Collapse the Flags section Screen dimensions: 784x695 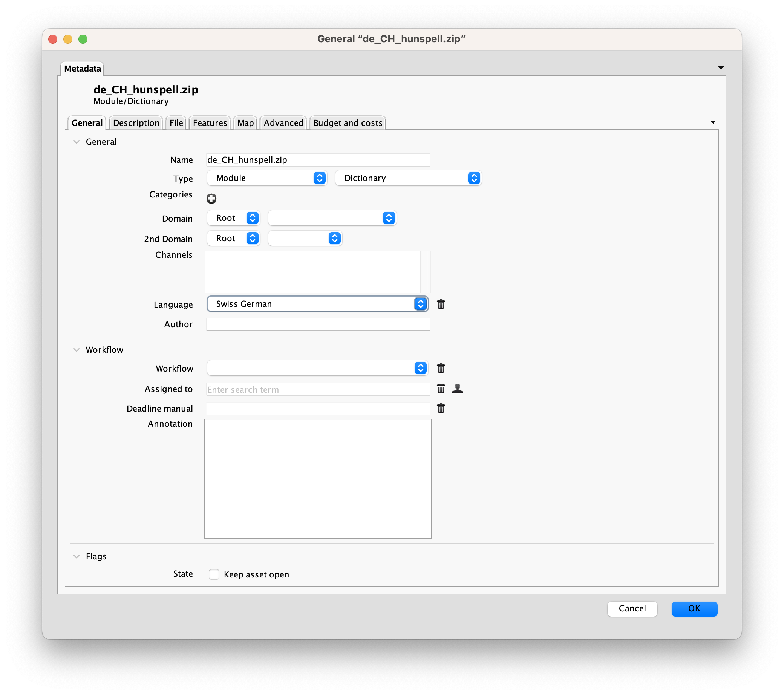77,556
